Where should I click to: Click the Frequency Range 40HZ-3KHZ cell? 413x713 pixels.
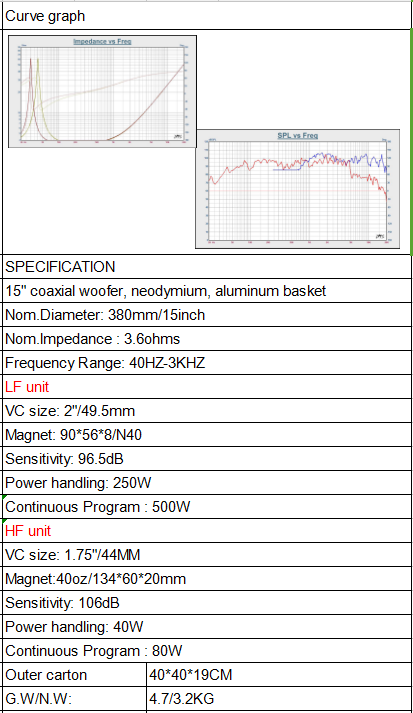(x=207, y=363)
